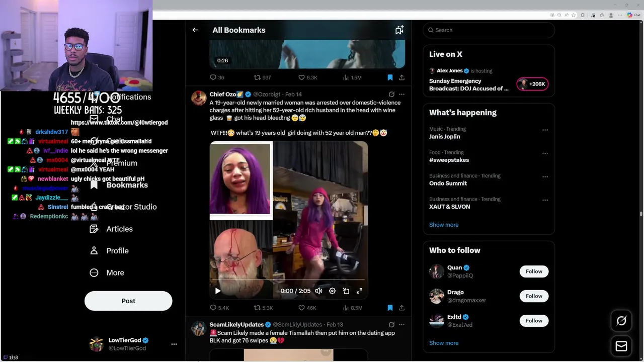Enter fullscreen on the video
This screenshot has height=362, width=644.
(x=360, y=291)
